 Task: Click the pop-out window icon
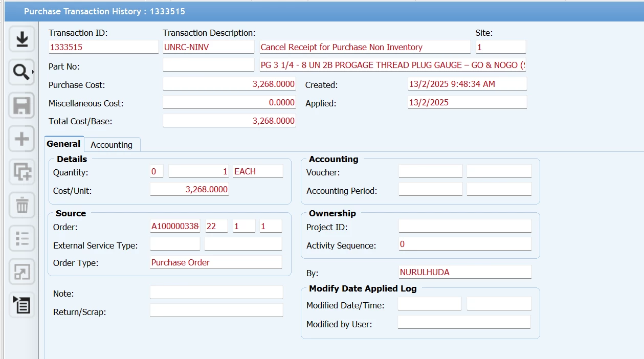click(x=21, y=272)
